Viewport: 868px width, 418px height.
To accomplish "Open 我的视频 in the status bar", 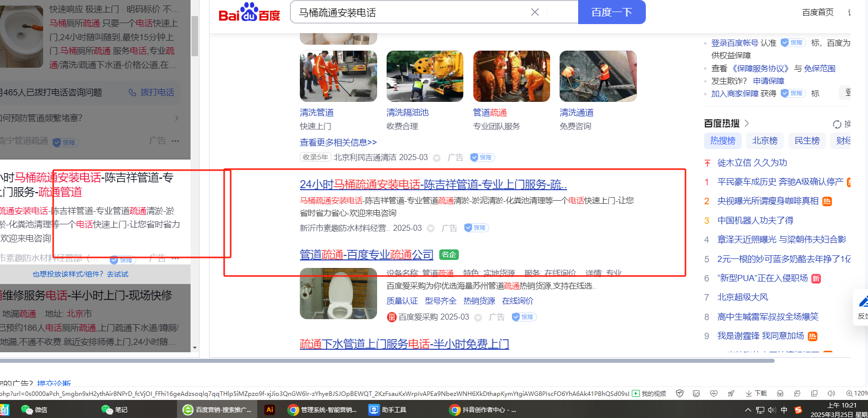I will (x=649, y=393).
